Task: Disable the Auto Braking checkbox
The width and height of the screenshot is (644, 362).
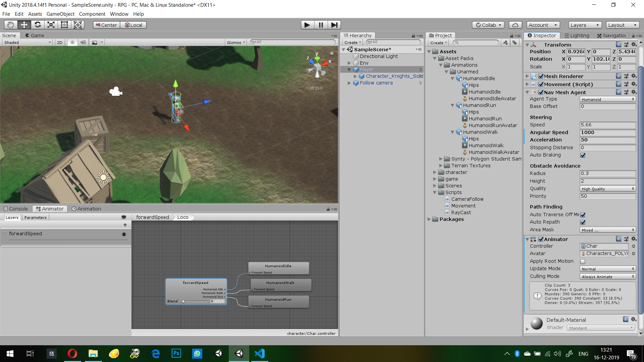Action: 583,155
